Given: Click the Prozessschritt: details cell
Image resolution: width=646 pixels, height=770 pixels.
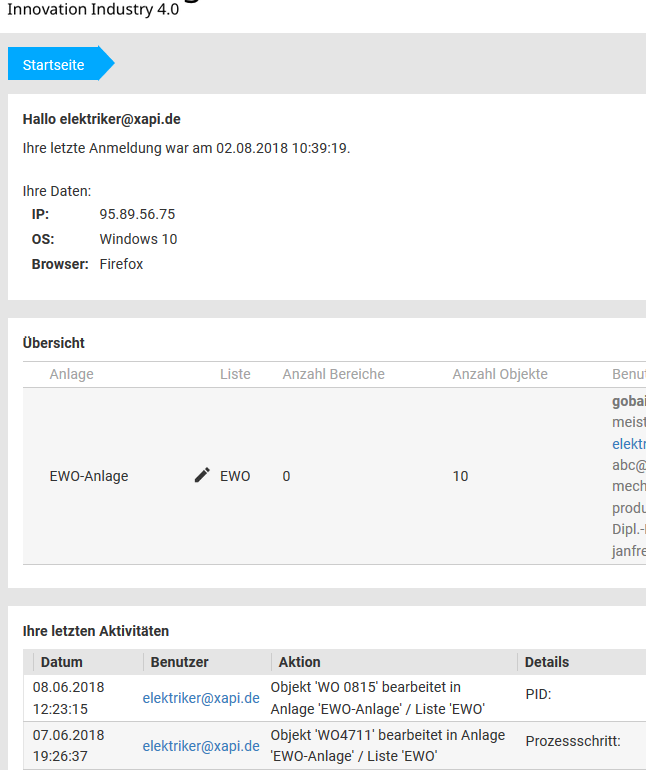Looking at the screenshot, I should 573,741.
